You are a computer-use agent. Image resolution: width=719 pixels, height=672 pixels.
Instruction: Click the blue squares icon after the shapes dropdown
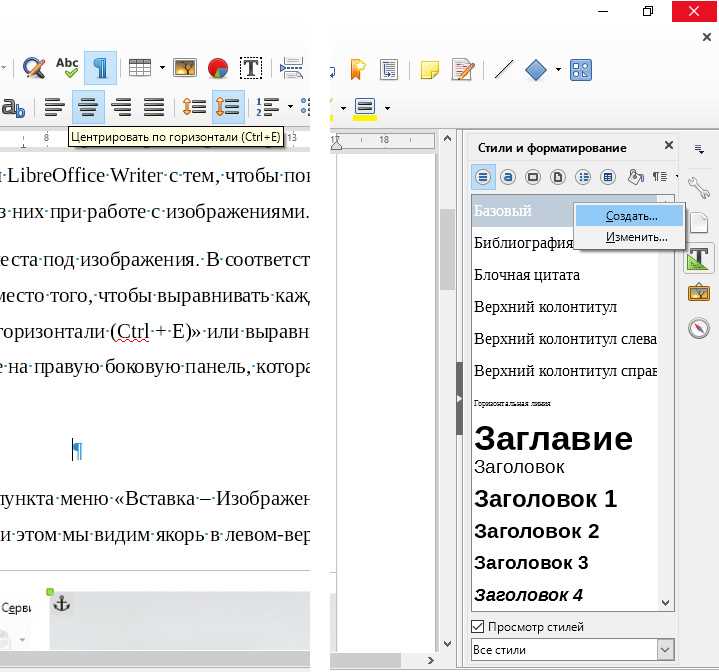point(581,70)
